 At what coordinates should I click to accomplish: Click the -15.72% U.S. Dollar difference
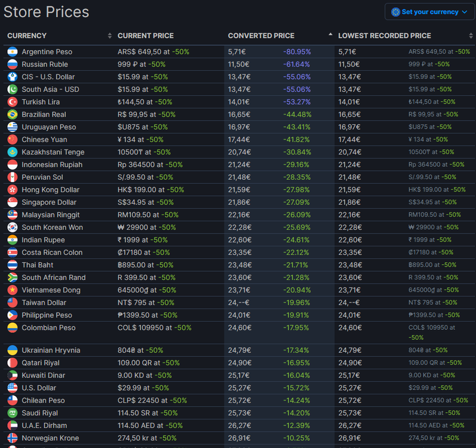[x=296, y=388]
